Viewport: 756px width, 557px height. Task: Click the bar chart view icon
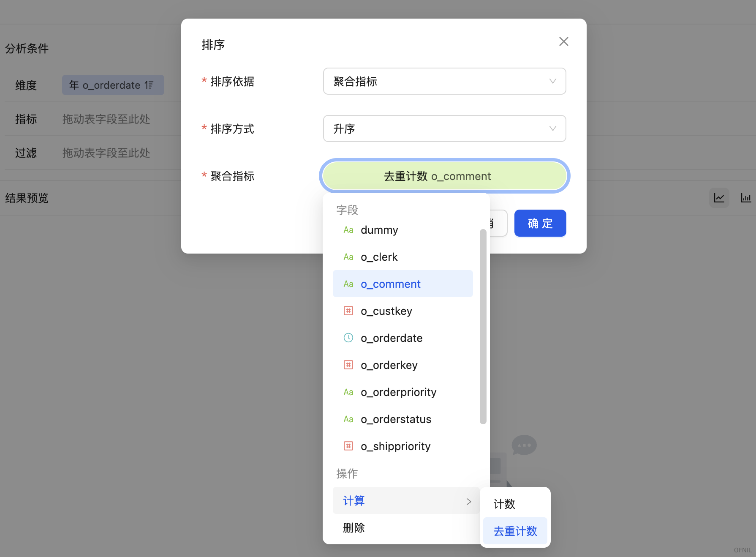746,198
